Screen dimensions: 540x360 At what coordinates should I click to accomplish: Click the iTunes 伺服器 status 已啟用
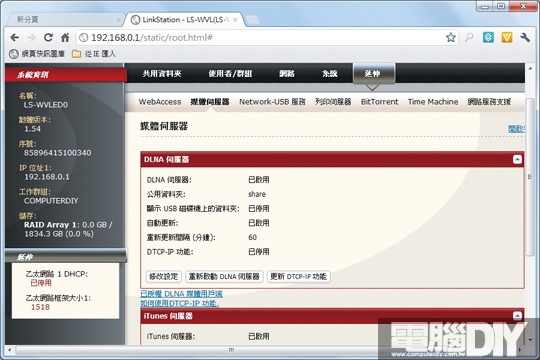(259, 336)
